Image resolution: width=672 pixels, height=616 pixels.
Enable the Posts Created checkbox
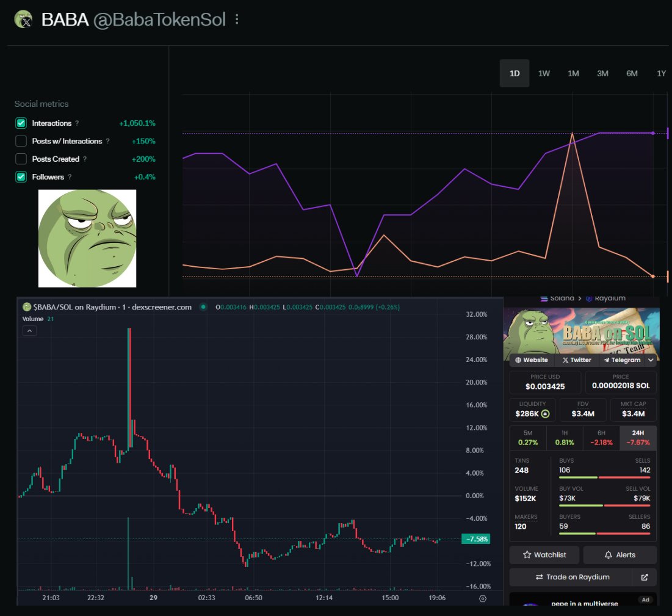21,159
